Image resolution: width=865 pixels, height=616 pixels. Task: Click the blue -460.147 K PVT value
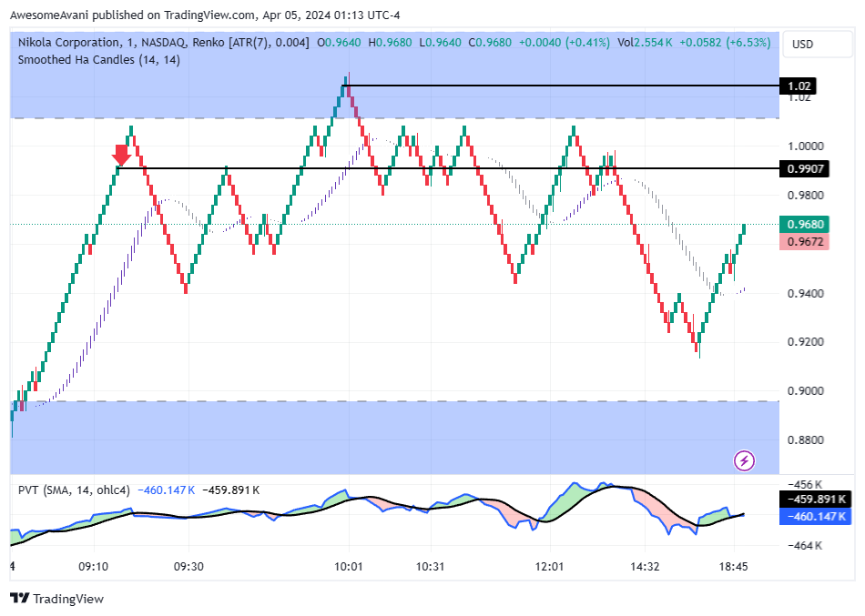[x=166, y=490]
